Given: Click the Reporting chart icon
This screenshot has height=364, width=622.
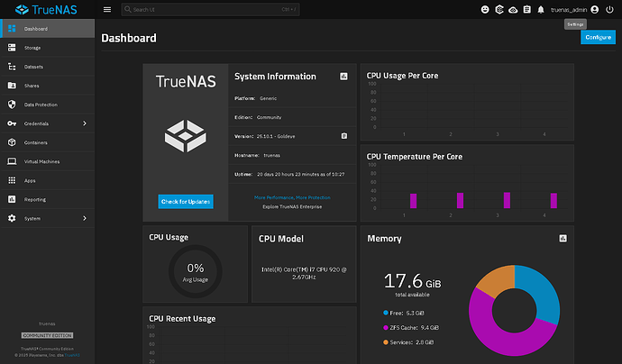Looking at the screenshot, I should (12, 199).
